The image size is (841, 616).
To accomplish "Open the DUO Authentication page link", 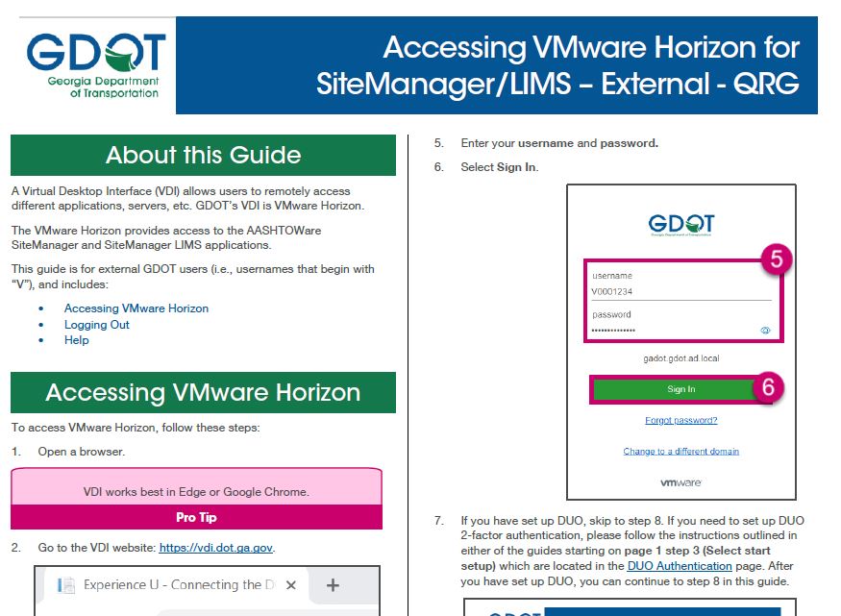I will tap(680, 566).
